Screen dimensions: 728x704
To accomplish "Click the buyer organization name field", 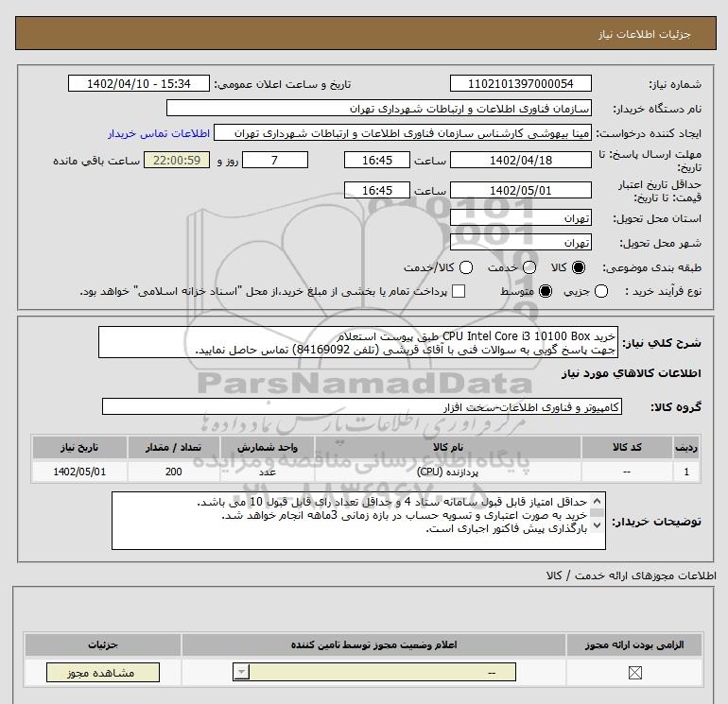I will pos(379,109).
